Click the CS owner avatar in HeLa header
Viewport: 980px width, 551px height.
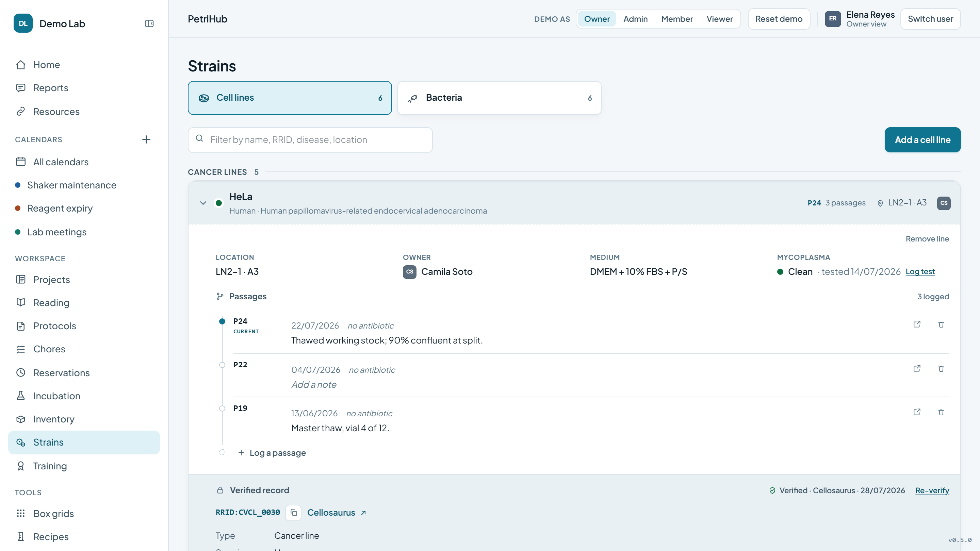944,203
